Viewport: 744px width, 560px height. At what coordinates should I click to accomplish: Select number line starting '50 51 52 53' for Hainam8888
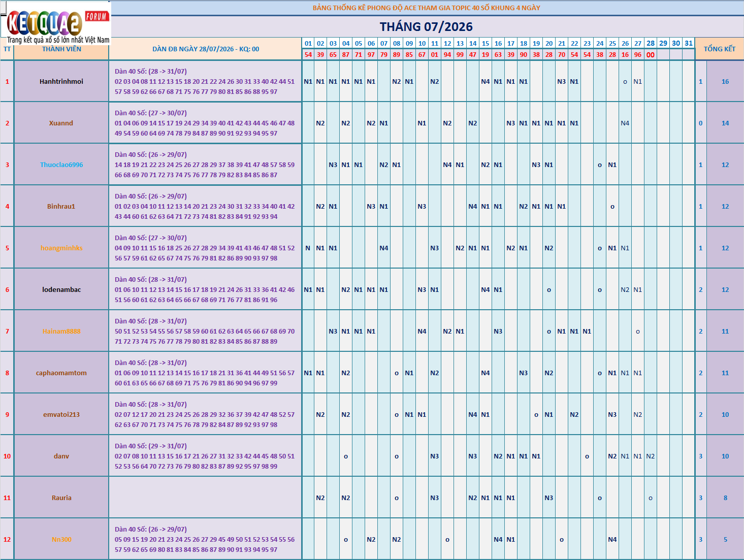pos(205,331)
